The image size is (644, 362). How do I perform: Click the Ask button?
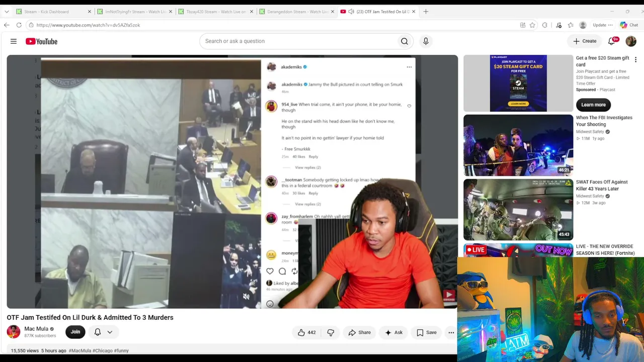click(x=393, y=332)
